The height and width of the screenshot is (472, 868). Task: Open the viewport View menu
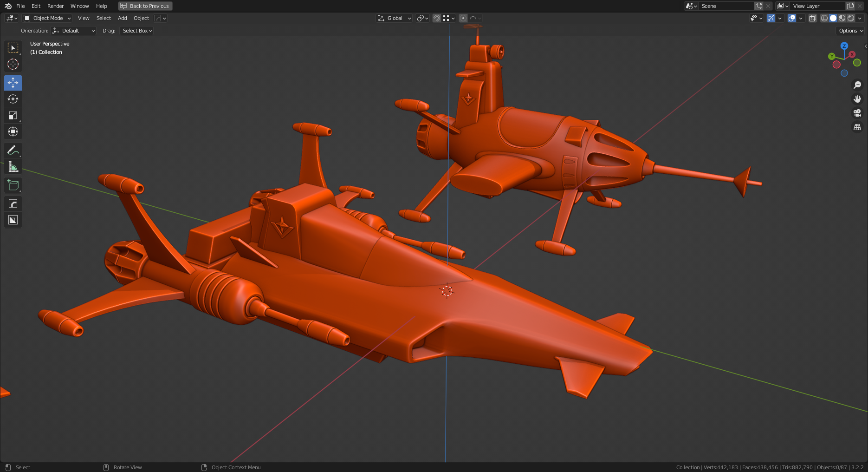pos(84,18)
